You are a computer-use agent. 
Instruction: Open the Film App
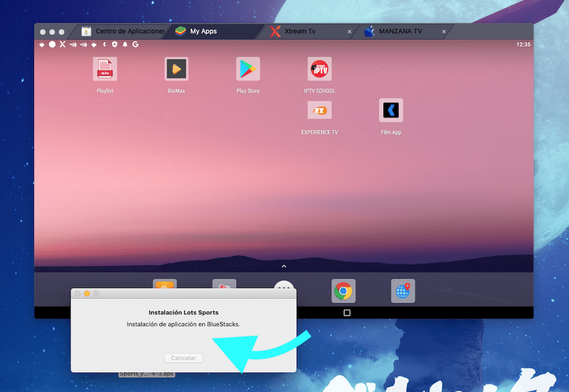391,110
